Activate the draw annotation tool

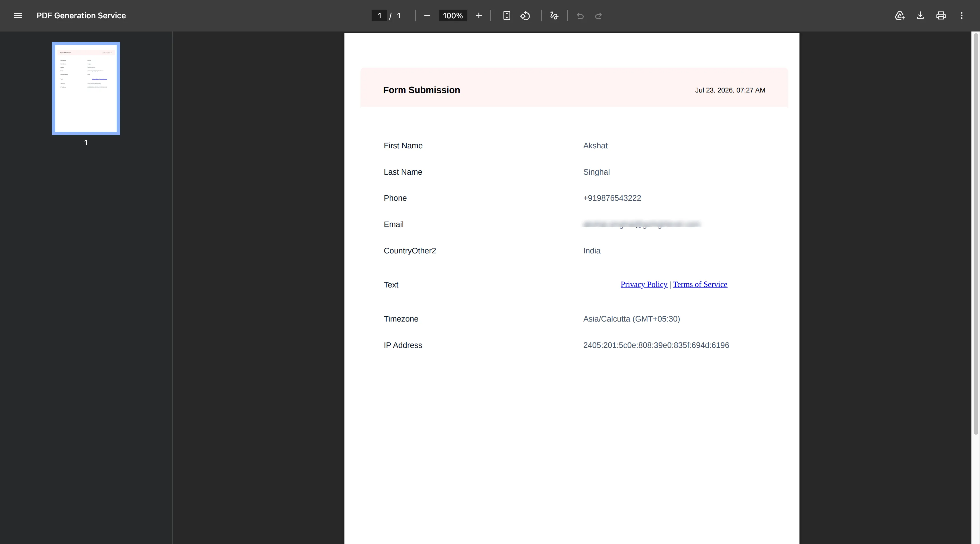click(554, 15)
